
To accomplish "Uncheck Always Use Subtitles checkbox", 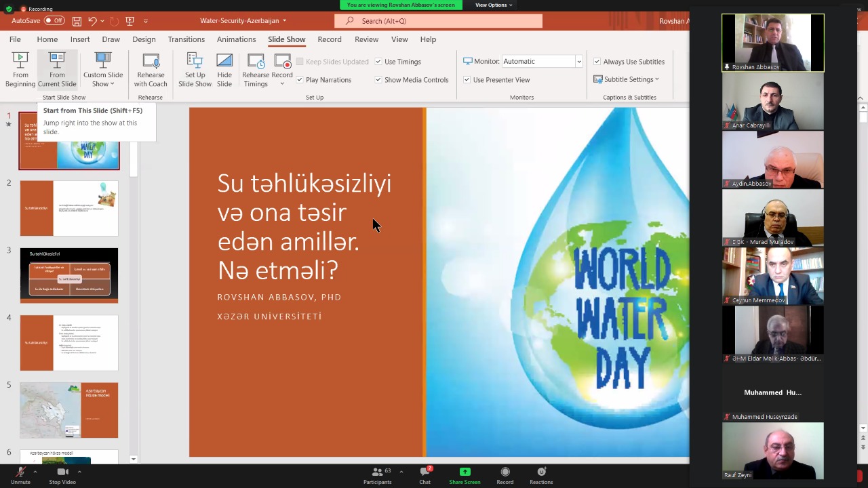I will click(597, 62).
